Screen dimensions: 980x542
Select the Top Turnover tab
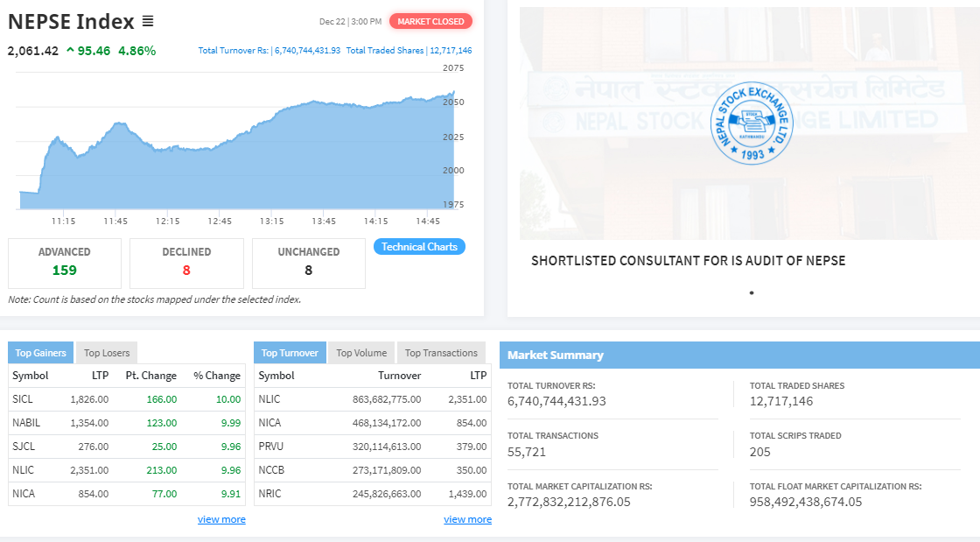tap(290, 353)
